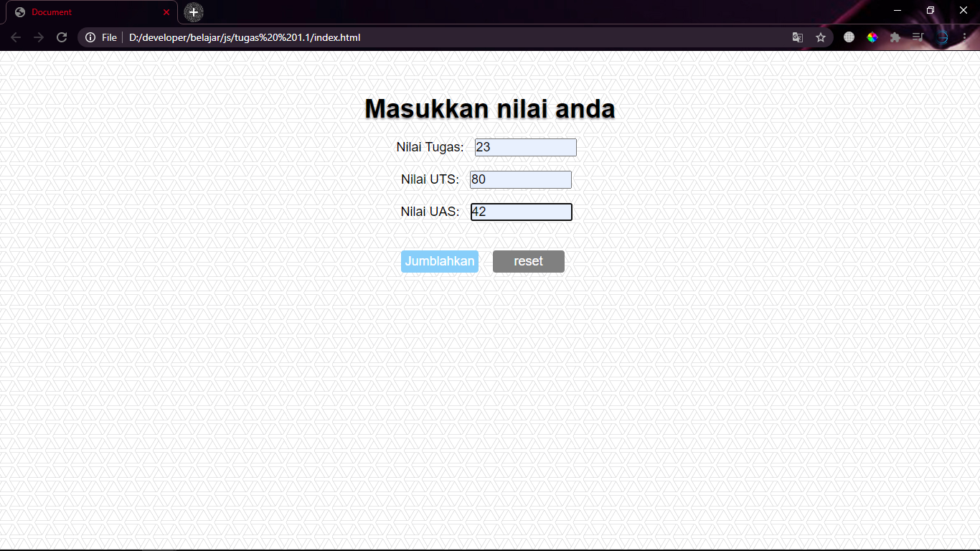
Task: Click the back navigation arrow
Action: click(x=15, y=37)
